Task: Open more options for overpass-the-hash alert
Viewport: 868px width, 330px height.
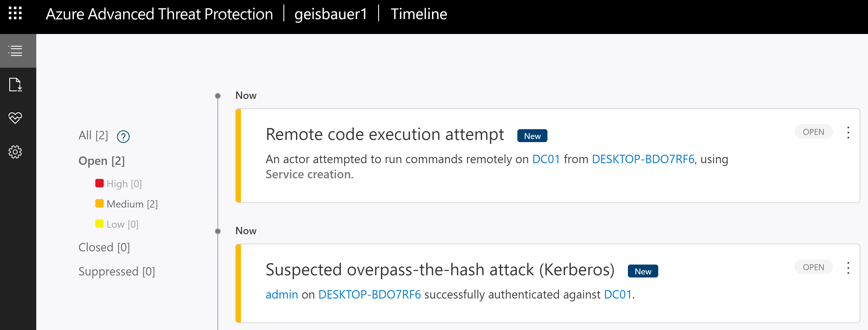Action: coord(848,268)
